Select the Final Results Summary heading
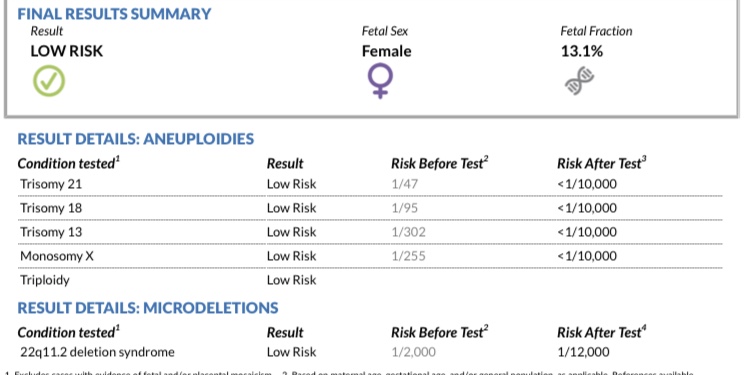The height and width of the screenshot is (375, 750). point(114,14)
